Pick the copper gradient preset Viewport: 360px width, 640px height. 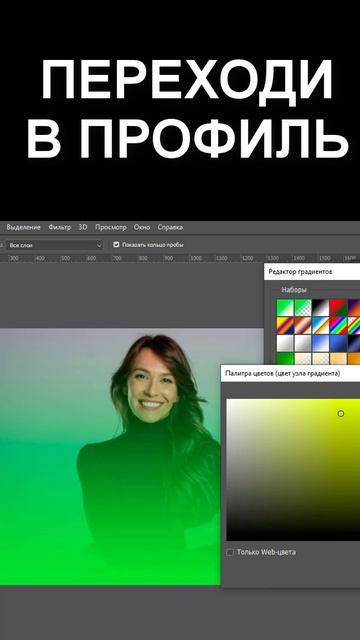coord(303,325)
